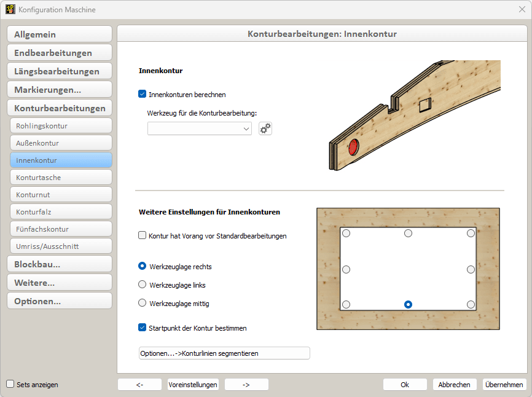The image size is (532, 397).
Task: Expand the Markierungen... section
Action: (60, 90)
